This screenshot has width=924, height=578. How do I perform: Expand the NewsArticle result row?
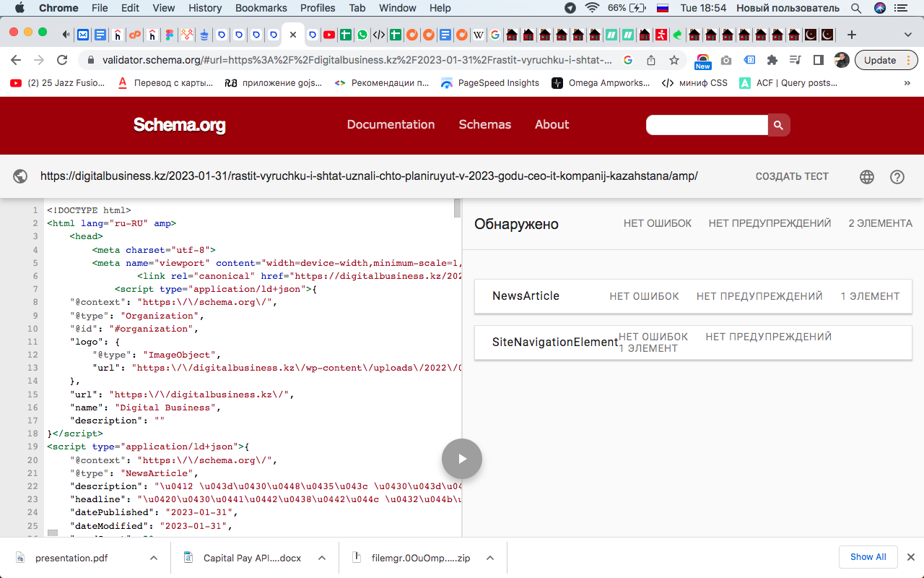pos(693,296)
